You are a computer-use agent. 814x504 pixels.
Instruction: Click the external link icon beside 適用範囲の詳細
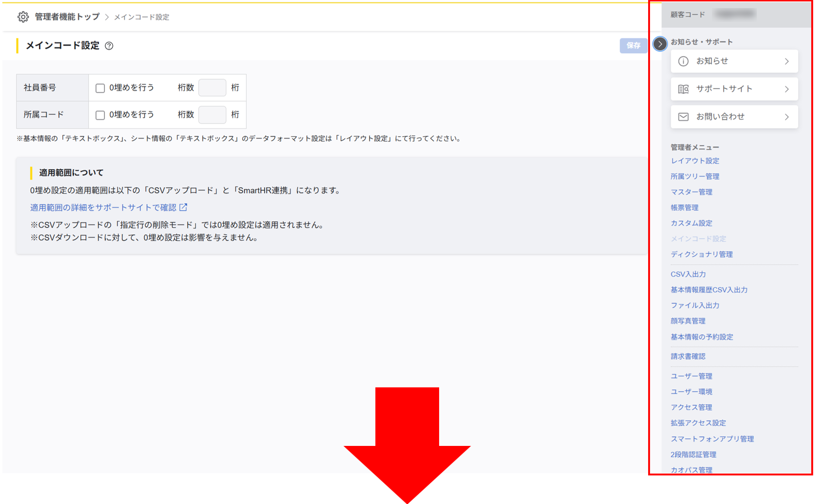pyautogui.click(x=183, y=207)
